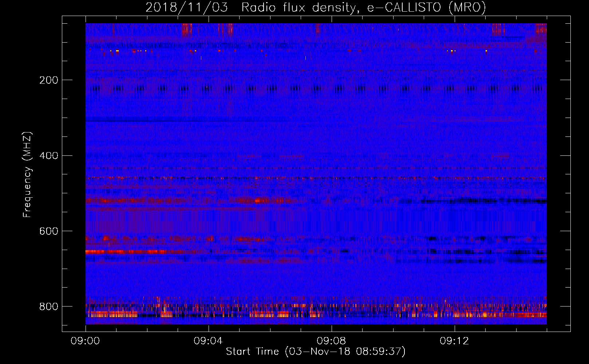Click the '09:12' time tick label
Viewport: 589px width, 364px height.
click(x=454, y=341)
